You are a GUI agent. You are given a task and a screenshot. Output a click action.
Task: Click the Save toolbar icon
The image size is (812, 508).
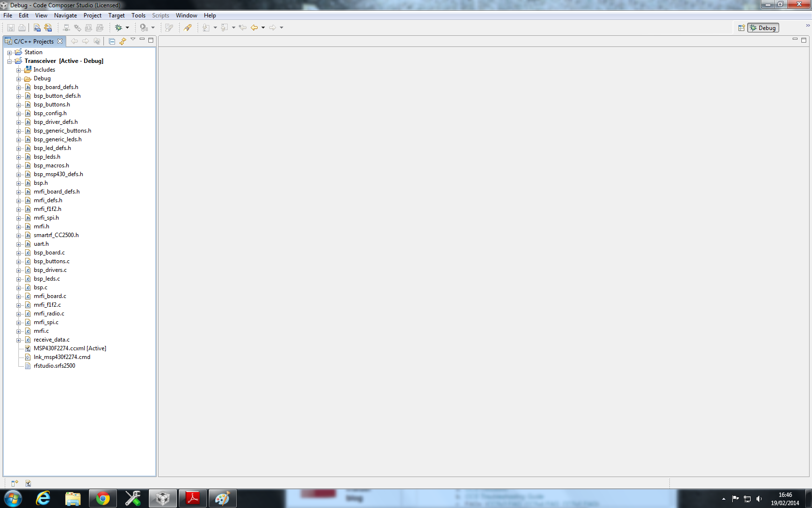pos(11,28)
